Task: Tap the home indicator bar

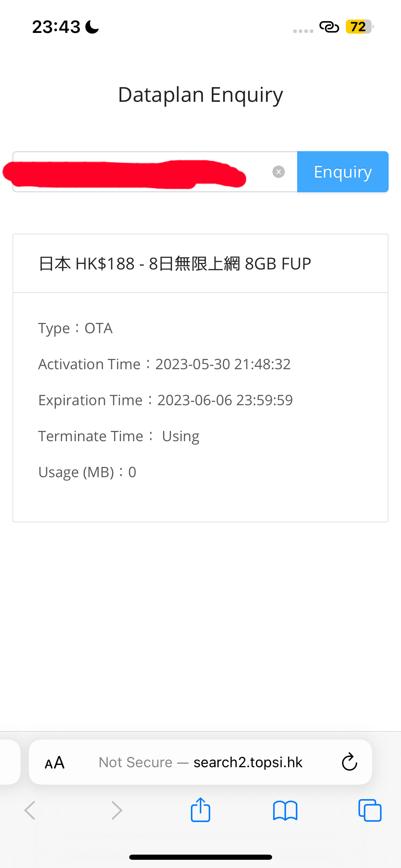Action: pyautogui.click(x=200, y=857)
